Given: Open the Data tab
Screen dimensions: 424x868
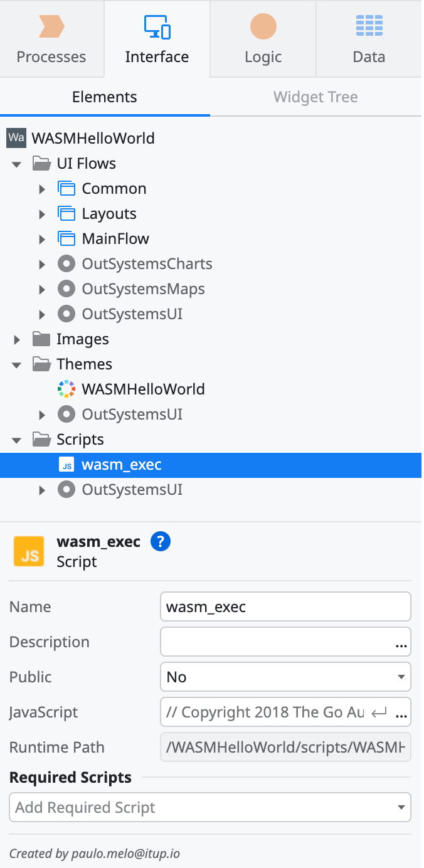Looking at the screenshot, I should (369, 39).
